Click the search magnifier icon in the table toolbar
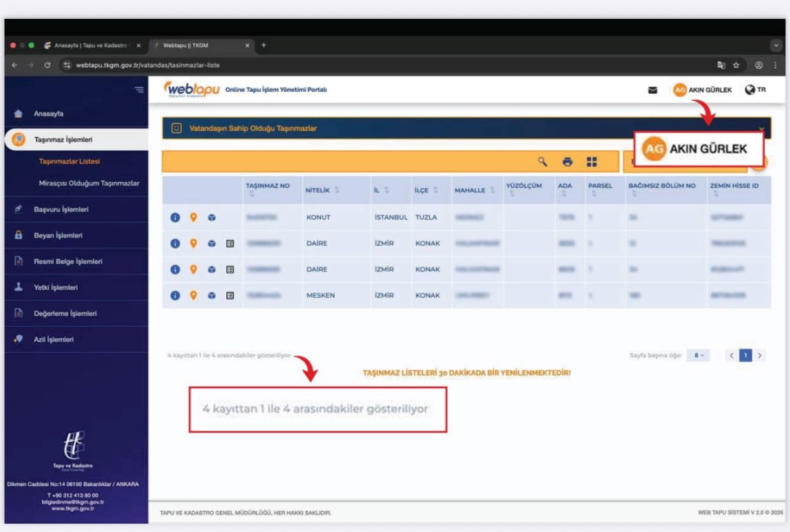The height and width of the screenshot is (532, 790). pos(542,161)
